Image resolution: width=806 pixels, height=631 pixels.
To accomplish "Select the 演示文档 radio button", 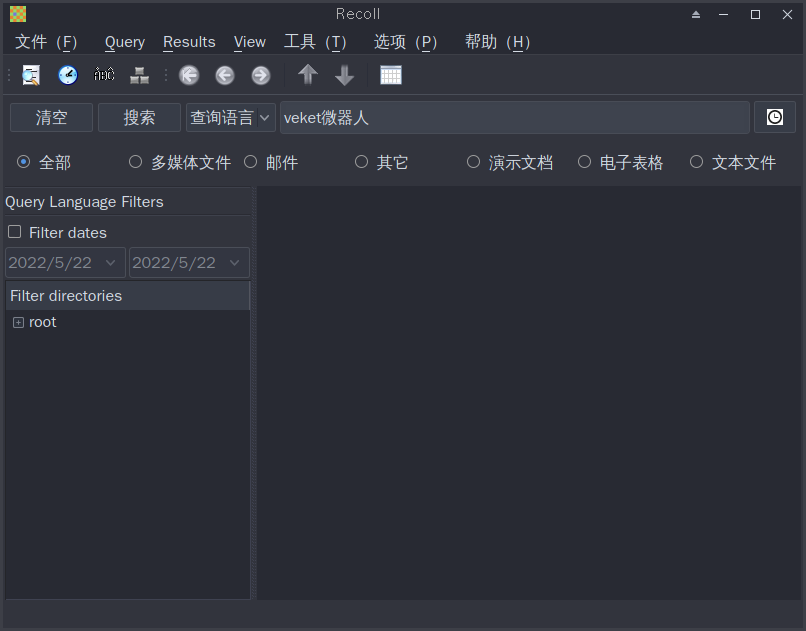I will (473, 162).
